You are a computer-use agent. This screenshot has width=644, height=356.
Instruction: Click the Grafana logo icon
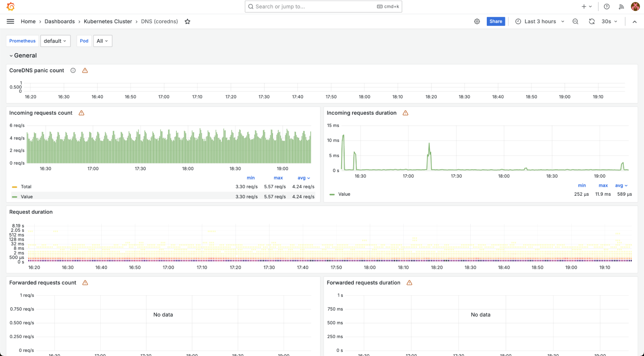(x=11, y=6)
